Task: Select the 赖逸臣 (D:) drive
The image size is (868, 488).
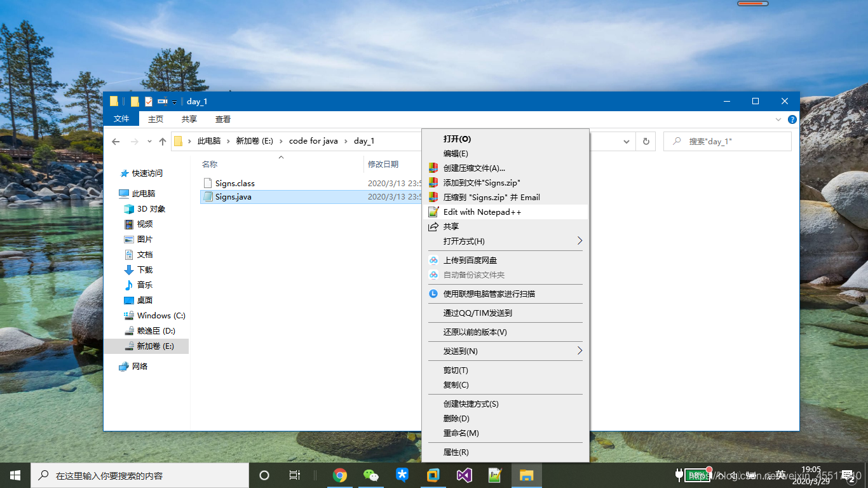Action: pos(156,330)
